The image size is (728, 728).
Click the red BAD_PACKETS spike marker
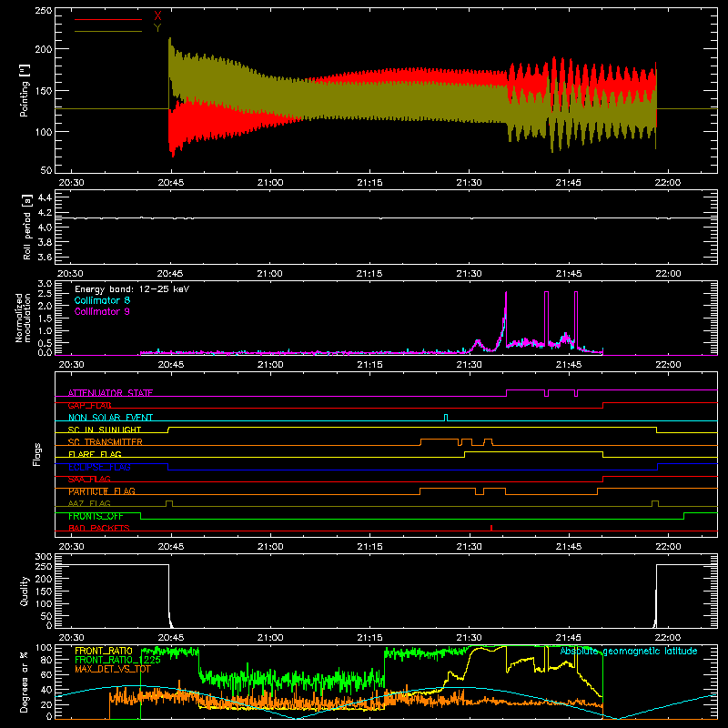(491, 528)
